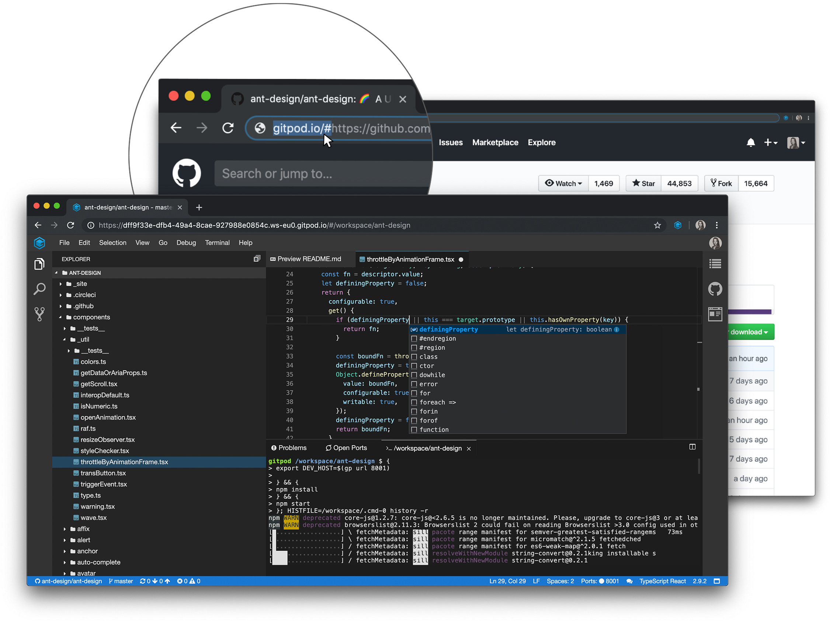Screen dimensions: 840x621
Task: Open the Explorer files icon in sidebar
Action: (39, 264)
